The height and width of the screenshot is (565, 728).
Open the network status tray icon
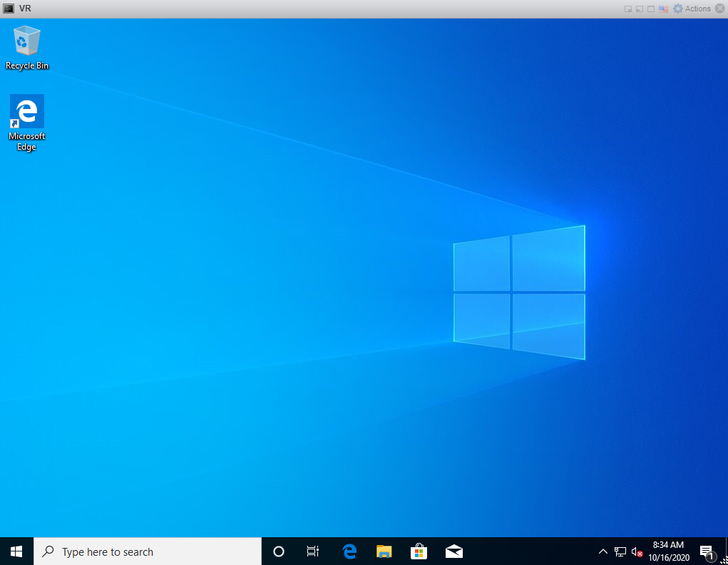[x=620, y=551]
